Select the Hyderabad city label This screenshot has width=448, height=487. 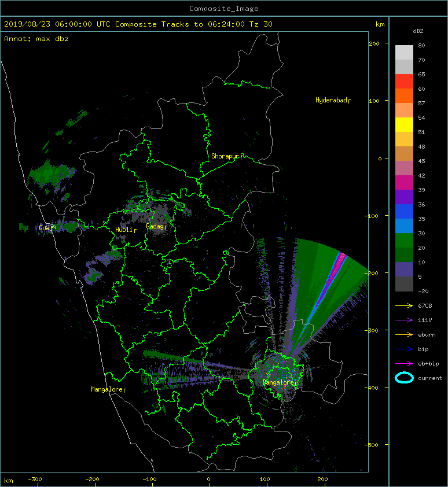click(332, 100)
